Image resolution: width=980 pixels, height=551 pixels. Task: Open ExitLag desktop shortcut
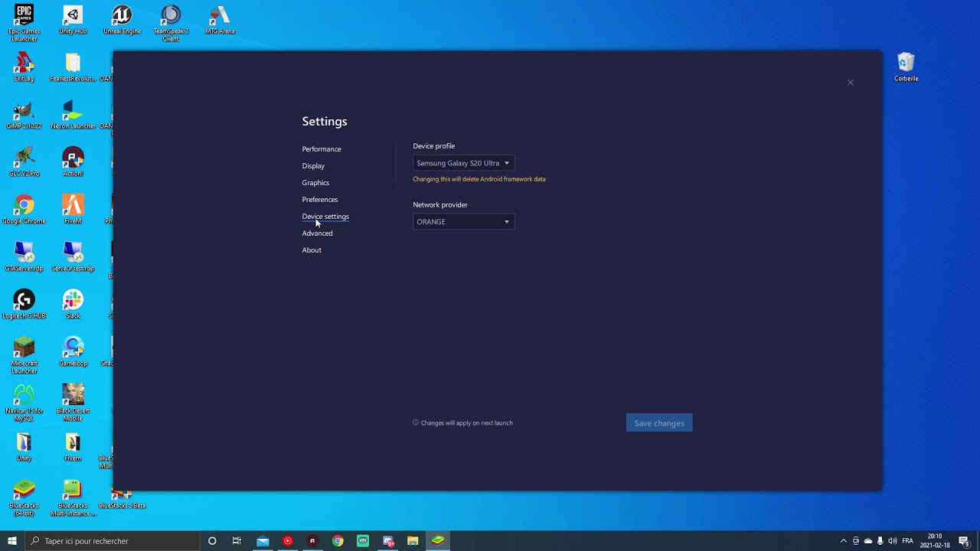[24, 68]
